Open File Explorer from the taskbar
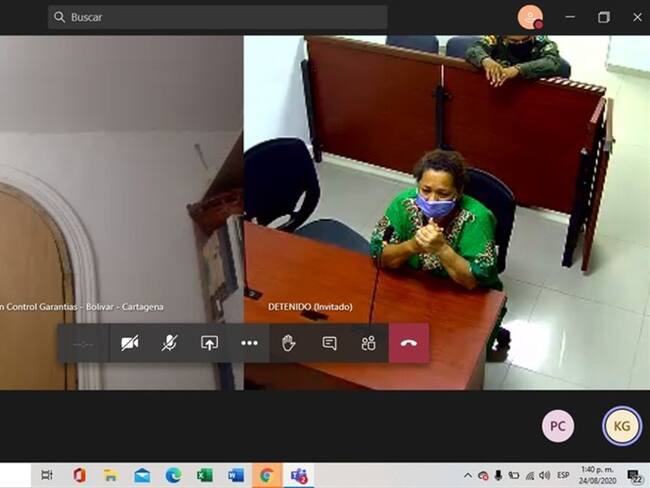 click(x=110, y=475)
